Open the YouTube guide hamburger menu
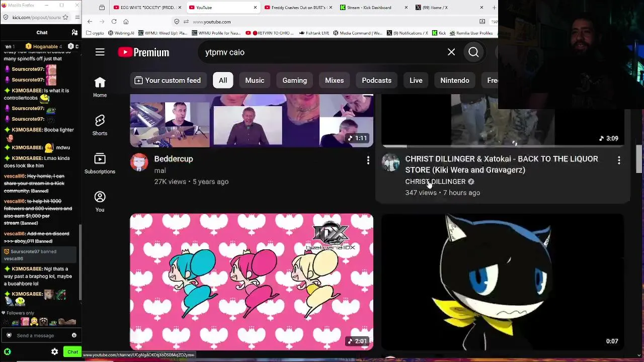 pos(100,52)
